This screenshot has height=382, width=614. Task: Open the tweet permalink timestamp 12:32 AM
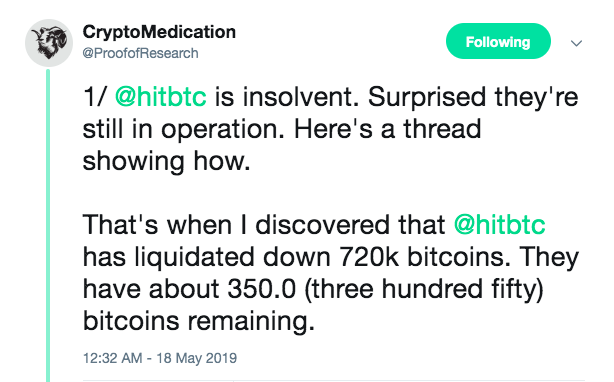[x=112, y=358]
